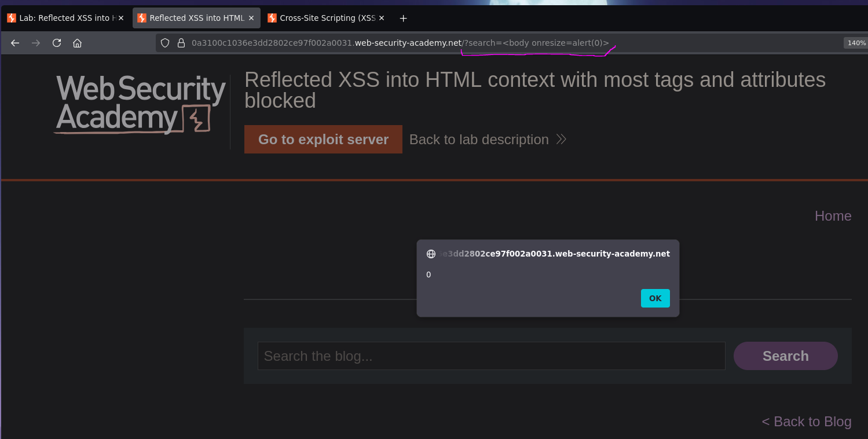Click the lab title heading text

535,90
